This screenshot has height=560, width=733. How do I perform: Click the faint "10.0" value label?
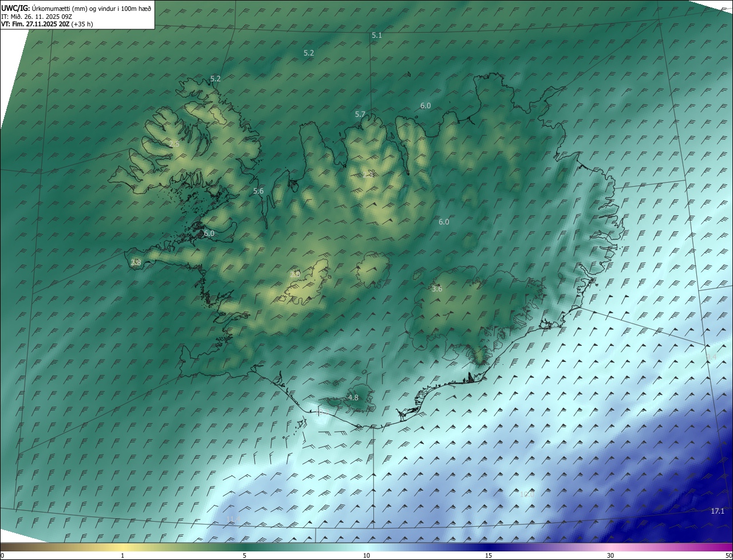[x=526, y=494]
